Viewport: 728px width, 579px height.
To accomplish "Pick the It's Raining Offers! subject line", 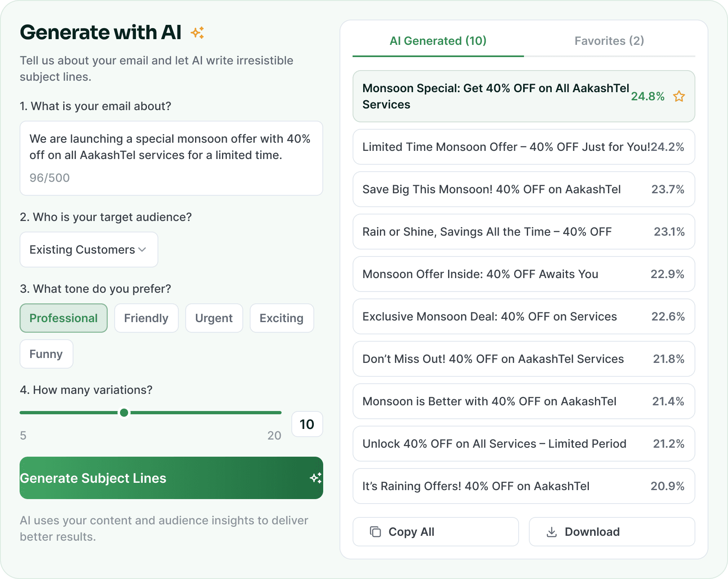I will [524, 486].
